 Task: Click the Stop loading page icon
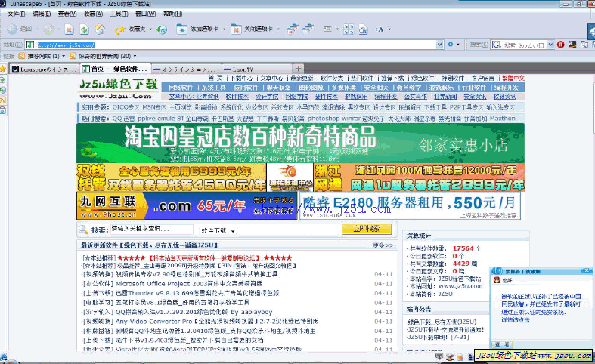69,29
